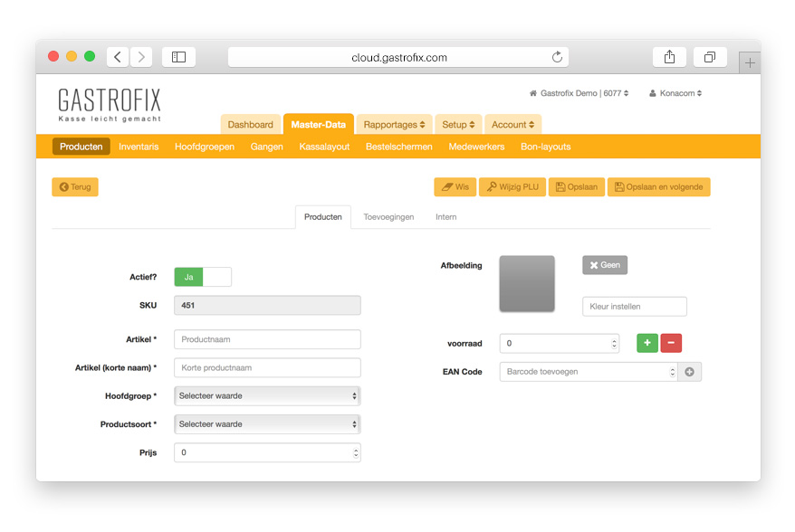Open the Safari share menu
Image resolution: width=795 pixels, height=532 pixels.
(669, 57)
